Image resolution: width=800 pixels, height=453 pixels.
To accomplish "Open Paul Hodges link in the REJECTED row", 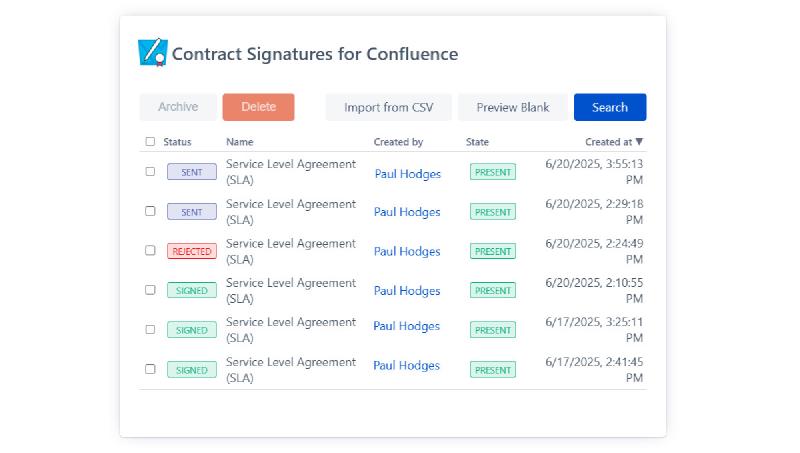I will click(407, 251).
